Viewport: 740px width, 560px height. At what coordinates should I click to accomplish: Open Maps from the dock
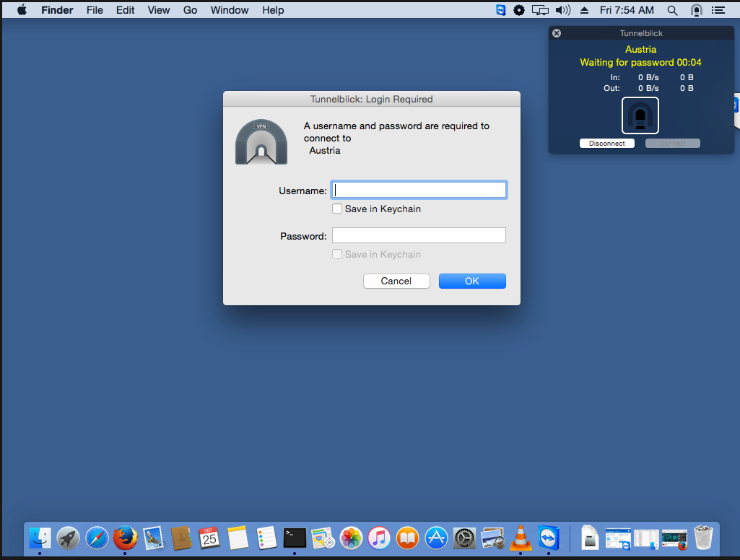coord(323,538)
